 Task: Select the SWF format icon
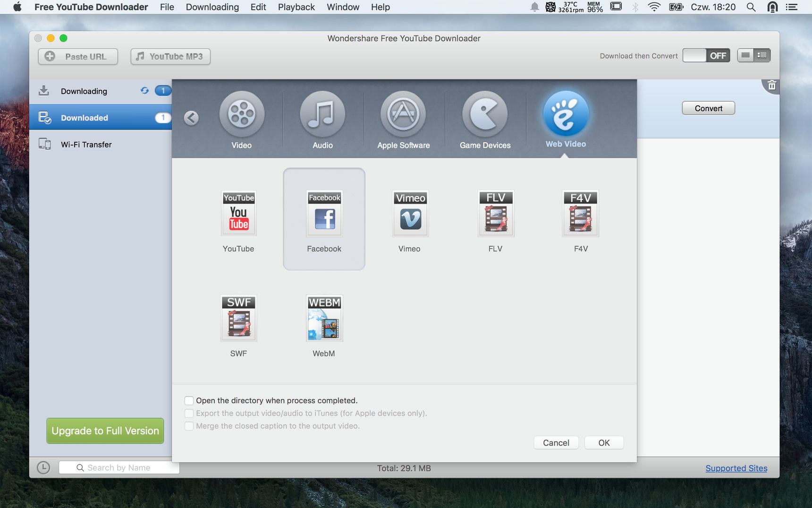tap(238, 318)
